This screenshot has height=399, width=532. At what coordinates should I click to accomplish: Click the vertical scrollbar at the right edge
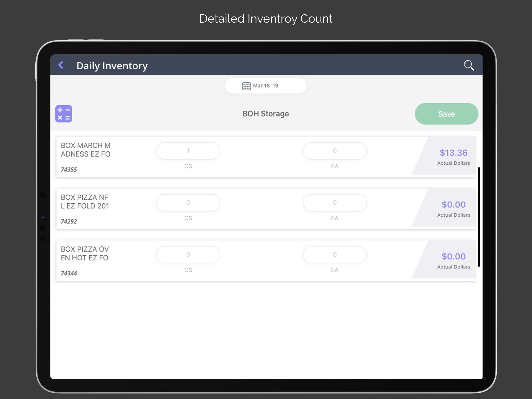(x=479, y=217)
